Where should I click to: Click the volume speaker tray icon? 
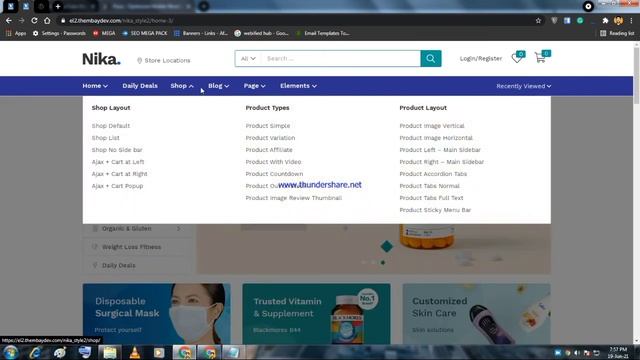coord(577,353)
